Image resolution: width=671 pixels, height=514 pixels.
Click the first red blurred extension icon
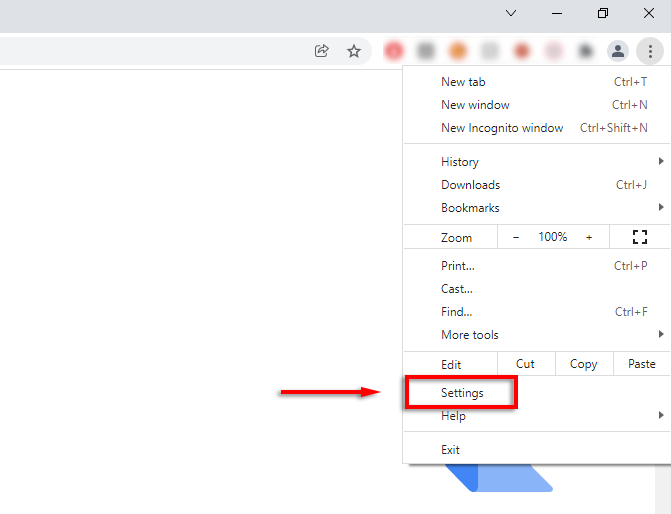pos(394,51)
